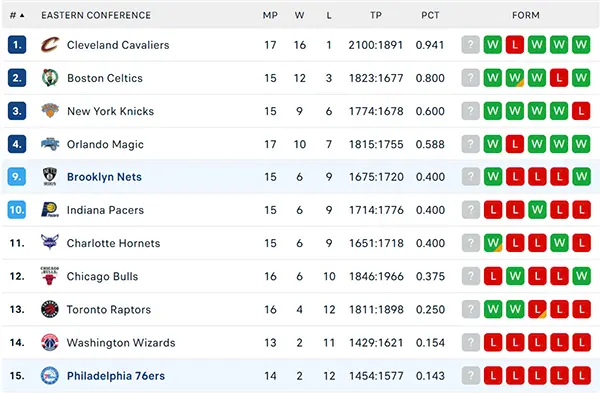
Task: Click the FORM column header
Action: 526,15
